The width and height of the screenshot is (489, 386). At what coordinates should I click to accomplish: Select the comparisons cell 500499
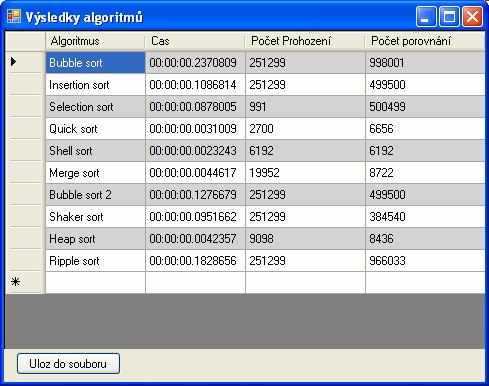click(425, 107)
